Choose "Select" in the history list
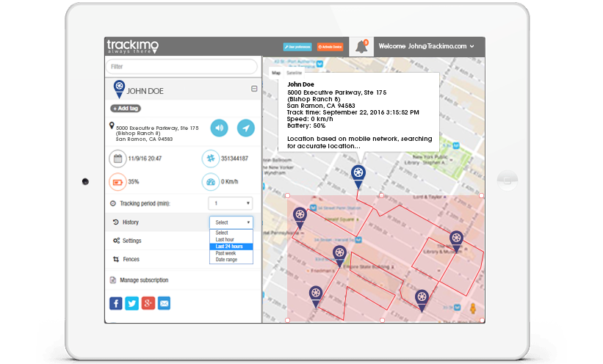The height and width of the screenshot is (364, 603). (231, 233)
